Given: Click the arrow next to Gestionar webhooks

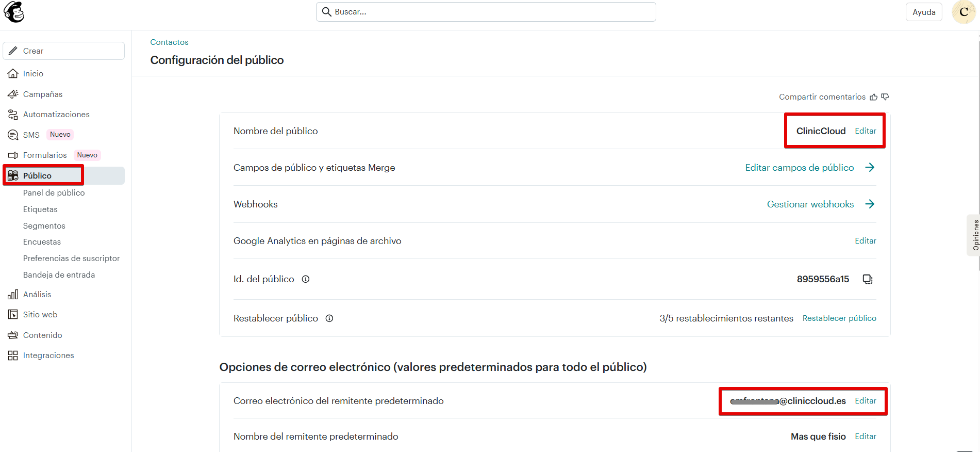Looking at the screenshot, I should [x=870, y=204].
